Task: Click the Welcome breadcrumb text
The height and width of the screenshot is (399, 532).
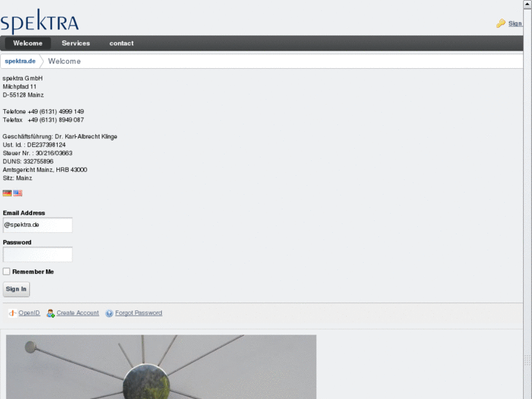Action: pos(64,61)
